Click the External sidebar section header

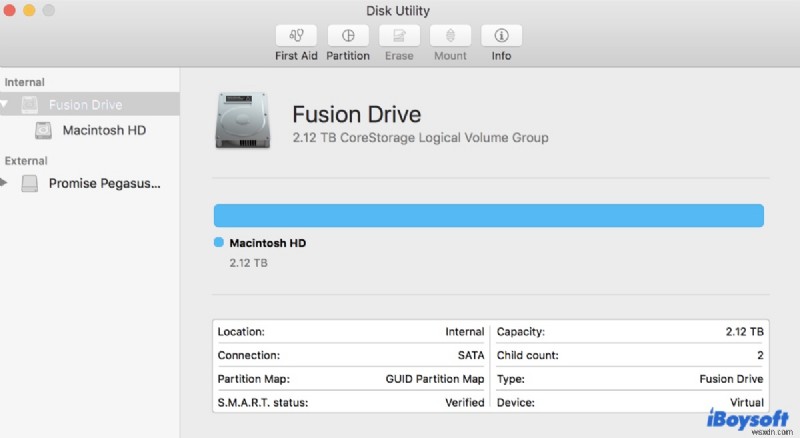(26, 161)
